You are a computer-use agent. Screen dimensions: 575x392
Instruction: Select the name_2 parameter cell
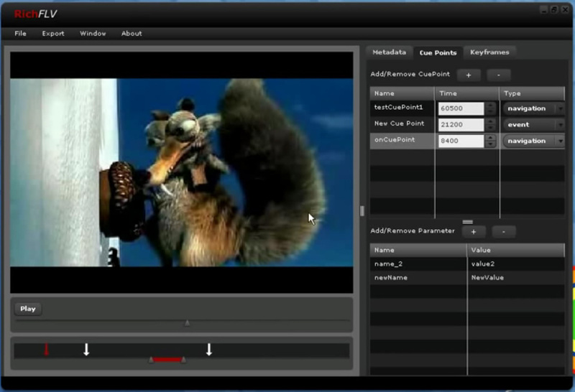[418, 263]
